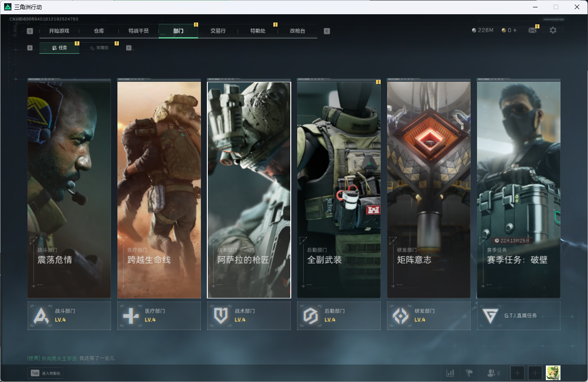The image size is (588, 382).
Task: Click the G.T.I. triangle logo icon
Action: 490,316
